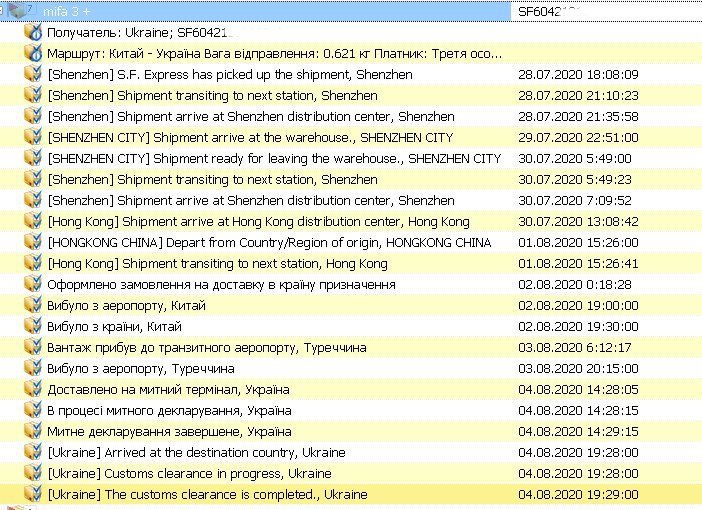Select 'Вибуло з аеропорту, Китай' row text
This screenshot has width=702, height=510.
(x=126, y=306)
